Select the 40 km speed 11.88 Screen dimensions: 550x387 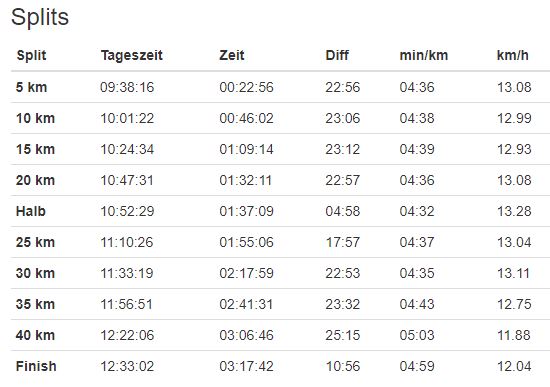coord(514,335)
